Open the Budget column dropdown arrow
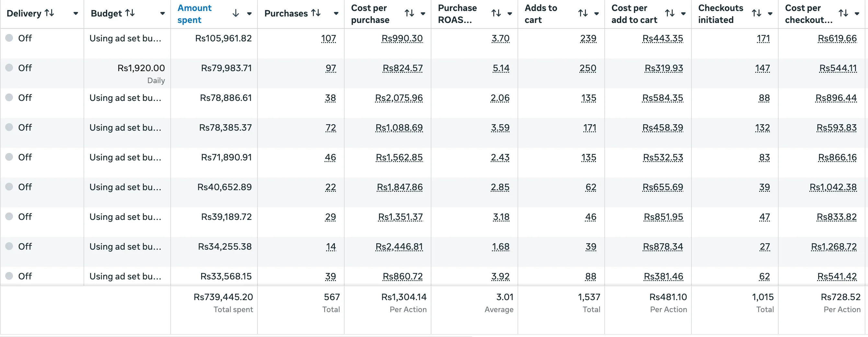Image resolution: width=868 pixels, height=337 pixels. point(162,14)
